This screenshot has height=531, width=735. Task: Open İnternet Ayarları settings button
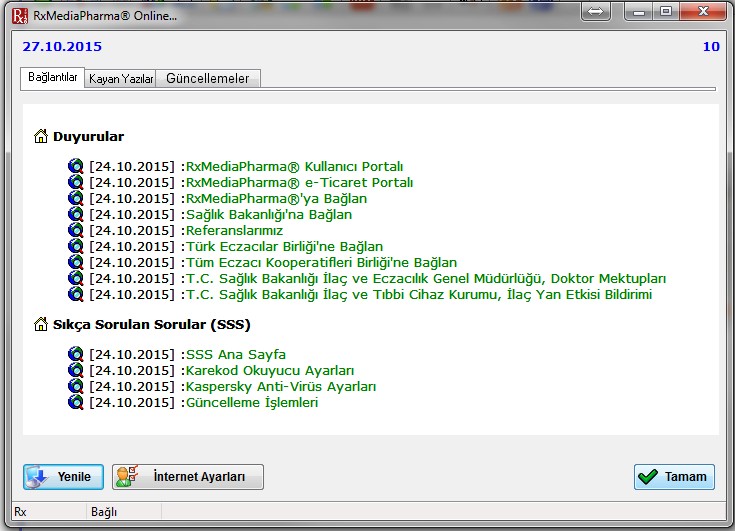click(188, 477)
